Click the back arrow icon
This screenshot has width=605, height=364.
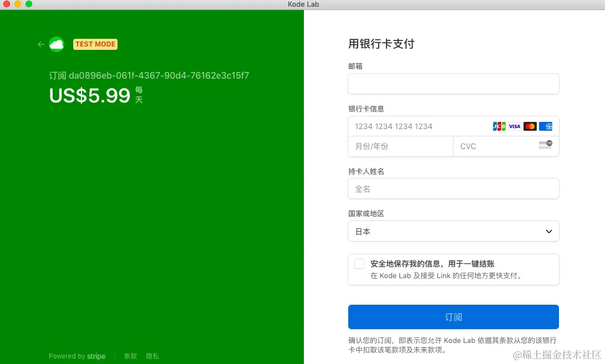41,44
